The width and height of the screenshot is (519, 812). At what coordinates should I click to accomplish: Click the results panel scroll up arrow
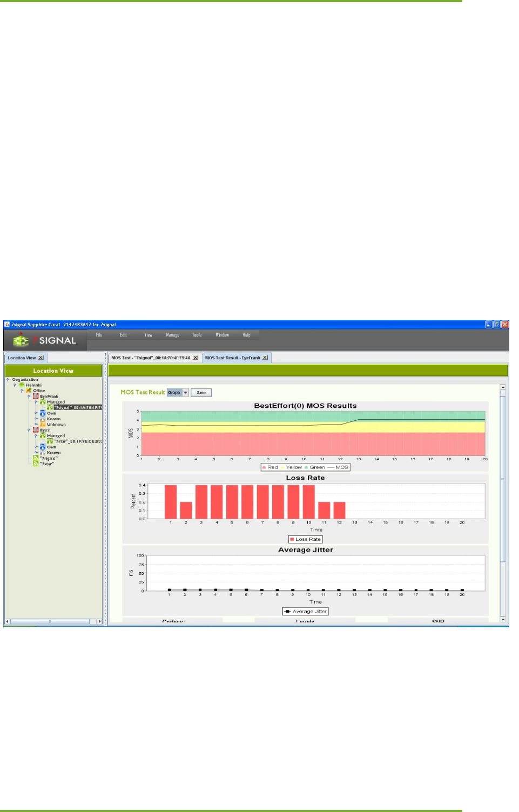[503, 387]
